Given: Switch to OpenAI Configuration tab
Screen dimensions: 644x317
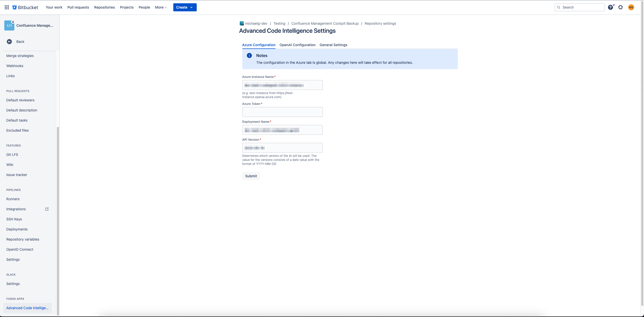Looking at the screenshot, I should (x=297, y=45).
